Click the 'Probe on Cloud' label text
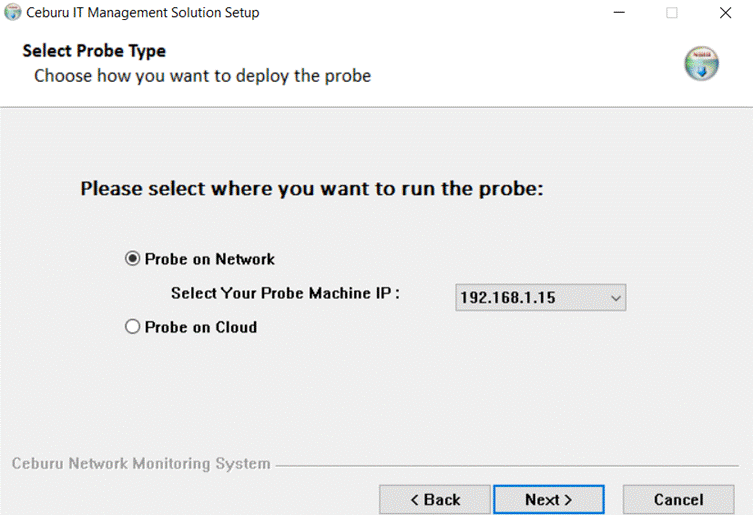Screen dimensions: 753x515 pyautogui.click(x=201, y=327)
